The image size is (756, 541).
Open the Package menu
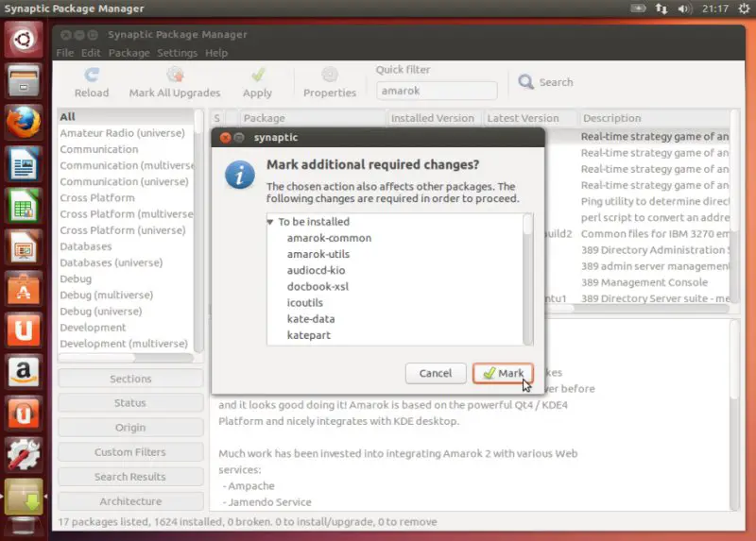pos(129,53)
